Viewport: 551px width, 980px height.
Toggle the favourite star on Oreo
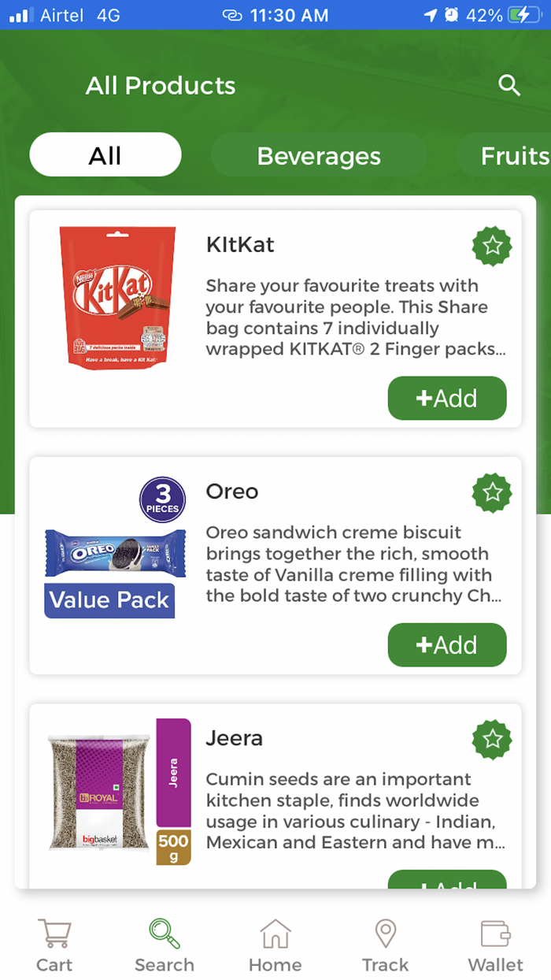point(491,493)
